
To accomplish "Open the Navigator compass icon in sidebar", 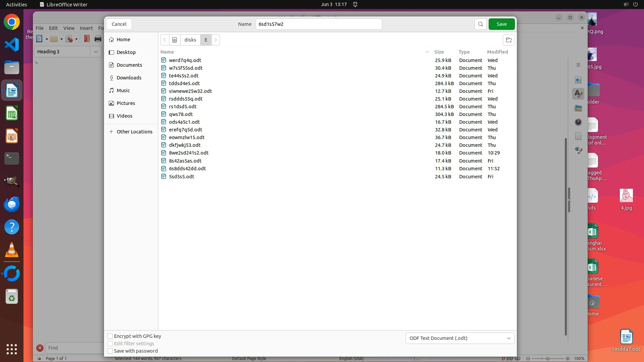I will coord(578,122).
